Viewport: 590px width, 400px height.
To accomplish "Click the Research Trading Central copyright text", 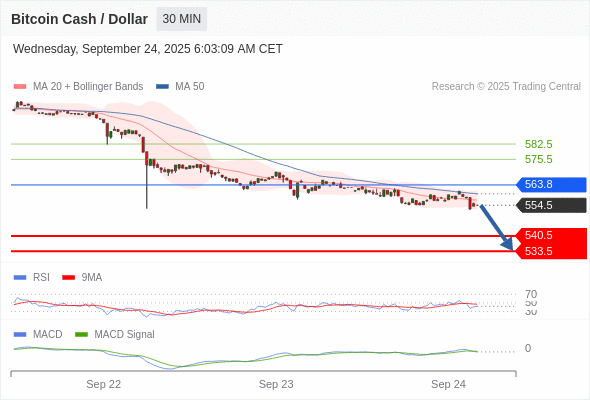I will [x=506, y=87].
